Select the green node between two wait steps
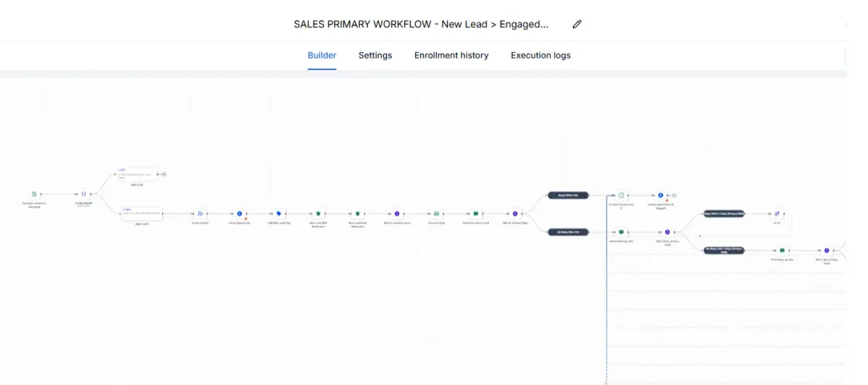The height and width of the screenshot is (385, 868). pos(436,213)
